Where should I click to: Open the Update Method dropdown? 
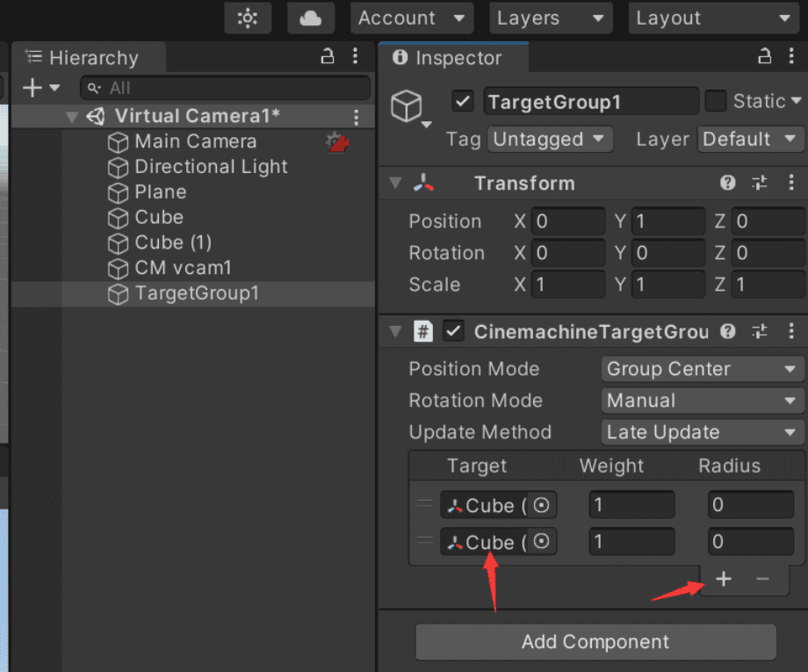702,432
